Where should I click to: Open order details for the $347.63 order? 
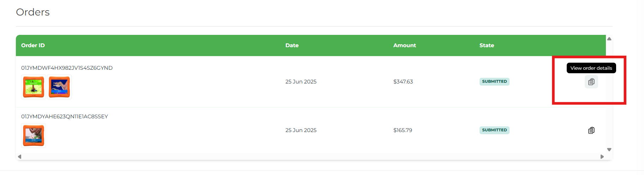[591, 82]
